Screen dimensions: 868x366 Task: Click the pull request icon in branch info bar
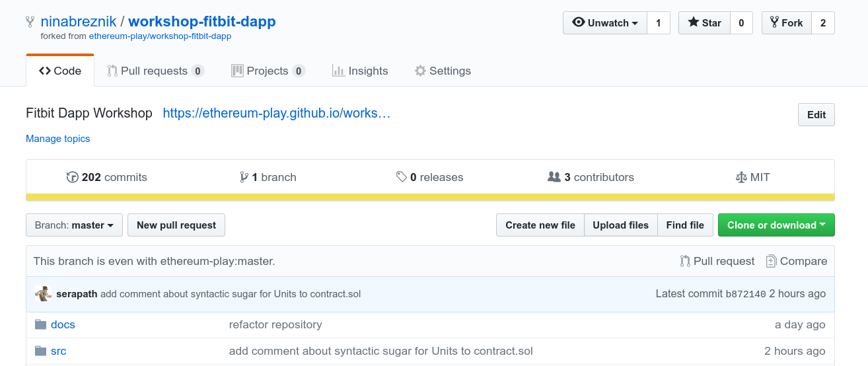[685, 261]
